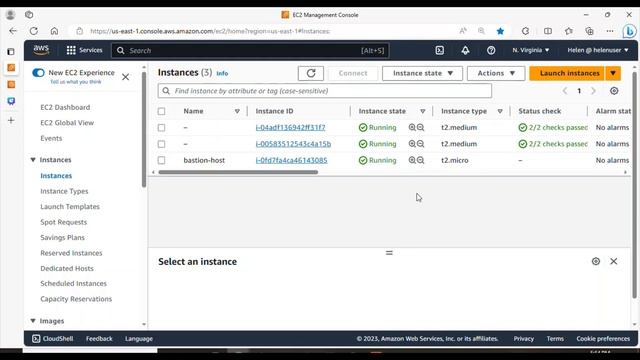Open EC2 Dashboard in side navigation
The height and width of the screenshot is (360, 640).
point(65,107)
